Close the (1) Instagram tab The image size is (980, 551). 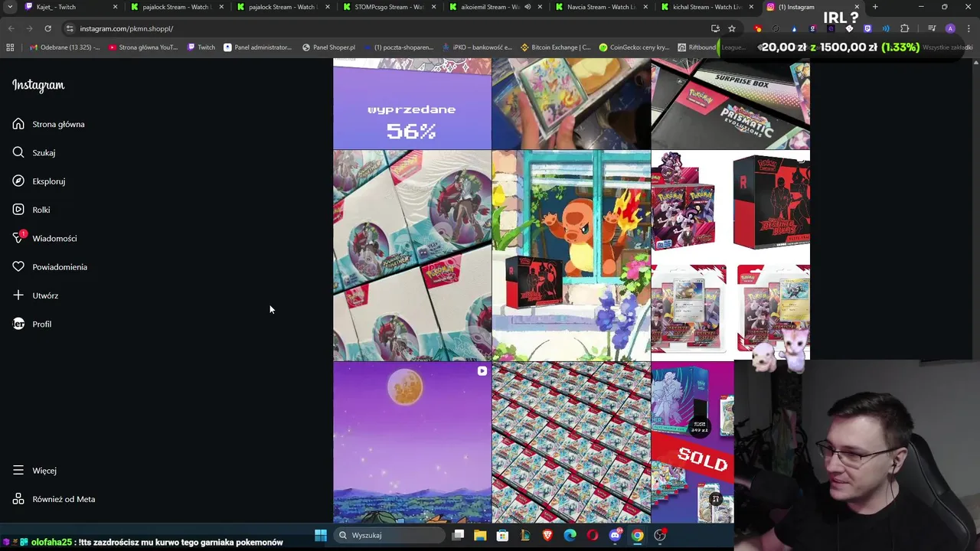tap(857, 7)
